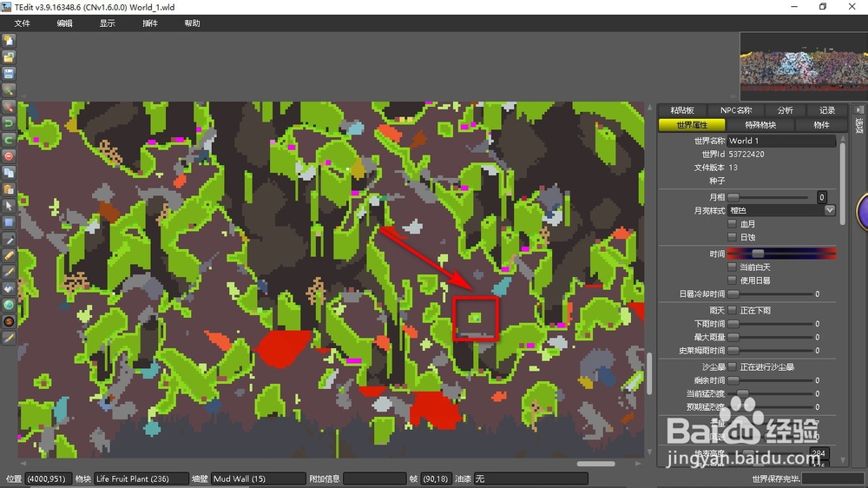Click the world minimap thumbnail
The image size is (868, 488).
[804, 67]
